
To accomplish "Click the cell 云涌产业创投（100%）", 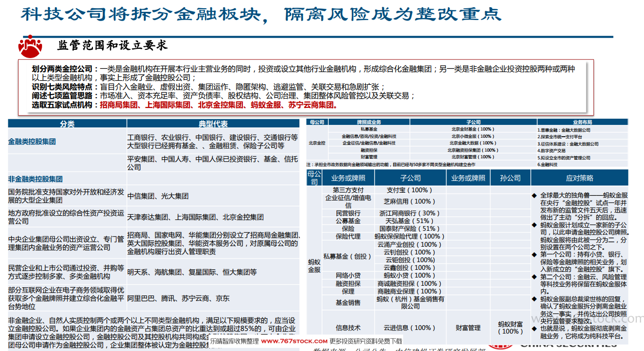I will coord(409,244).
